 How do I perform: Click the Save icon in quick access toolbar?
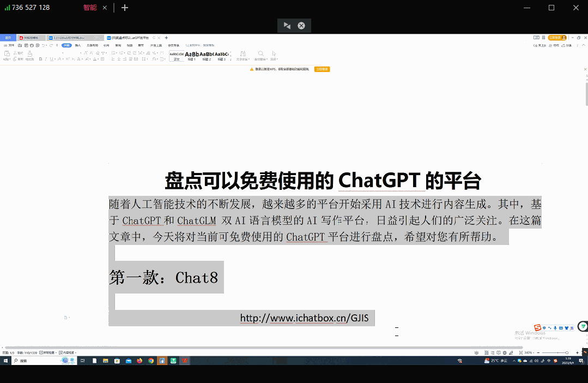20,45
